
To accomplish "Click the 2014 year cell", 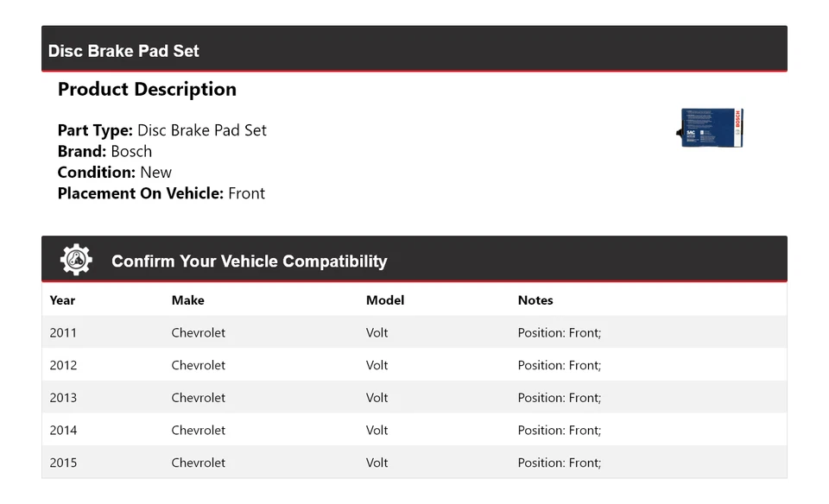I will [63, 430].
